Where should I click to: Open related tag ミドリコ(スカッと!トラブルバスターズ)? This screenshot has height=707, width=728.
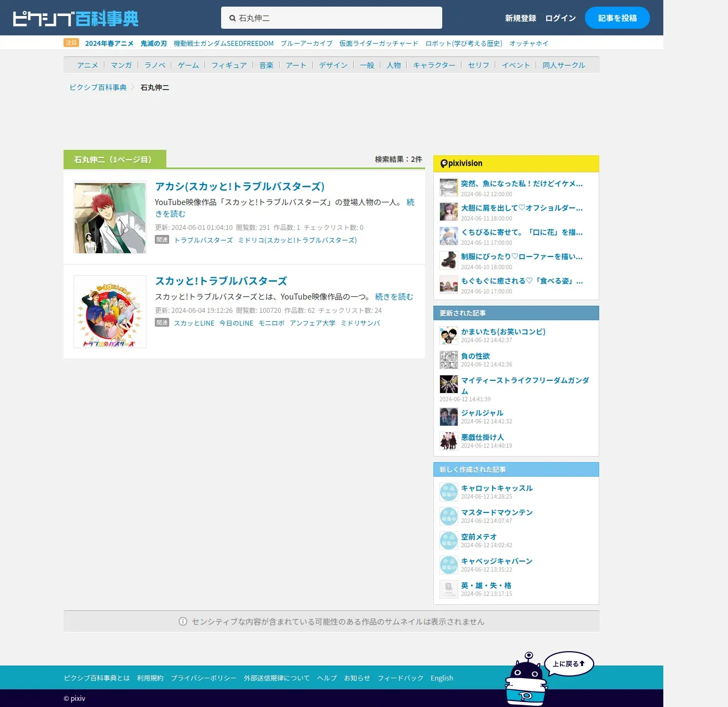click(297, 240)
